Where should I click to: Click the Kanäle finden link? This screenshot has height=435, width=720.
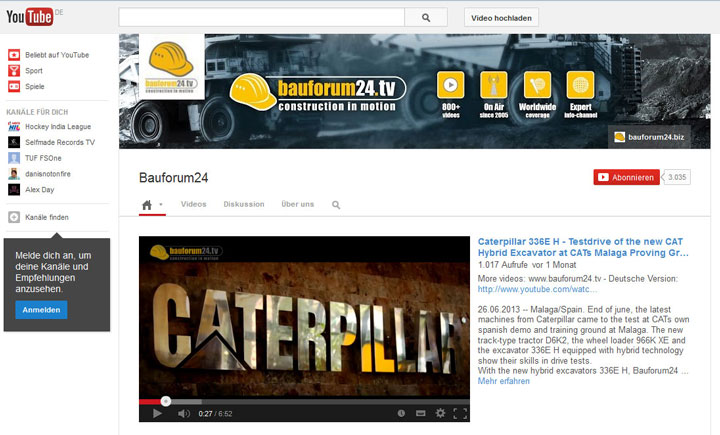coord(47,217)
